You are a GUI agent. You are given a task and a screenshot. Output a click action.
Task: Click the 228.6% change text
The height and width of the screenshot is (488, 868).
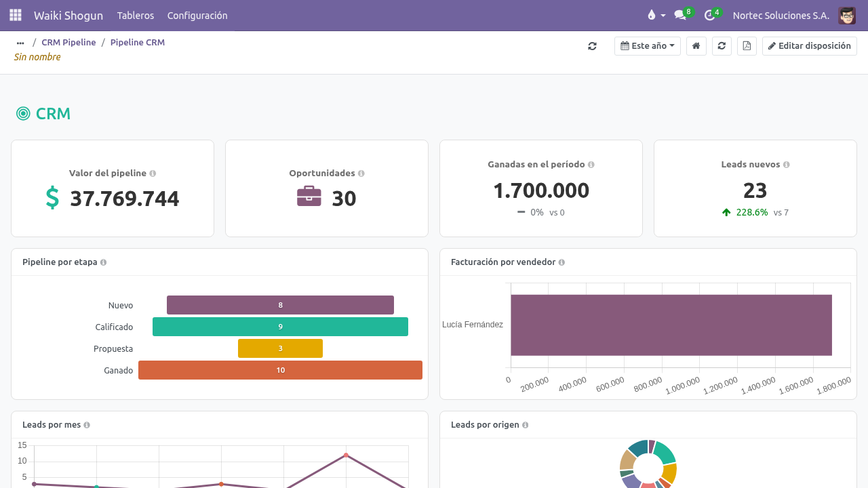click(x=752, y=212)
